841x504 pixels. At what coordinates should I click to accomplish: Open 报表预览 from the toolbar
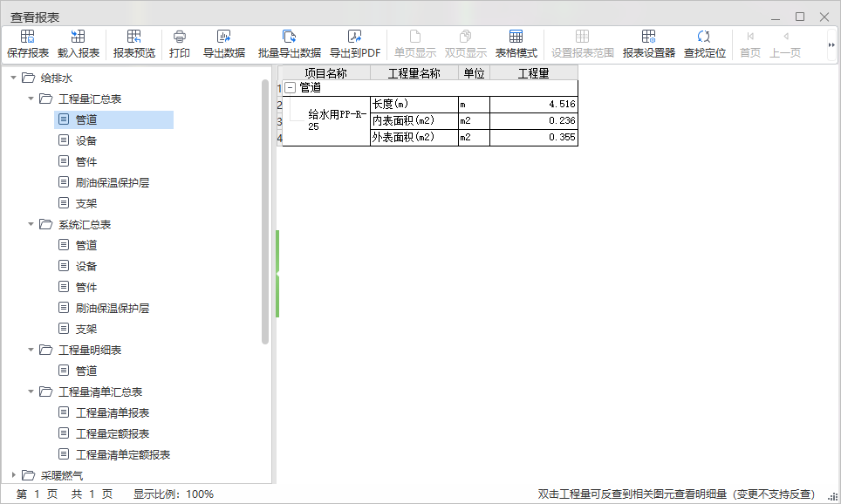[x=134, y=37]
